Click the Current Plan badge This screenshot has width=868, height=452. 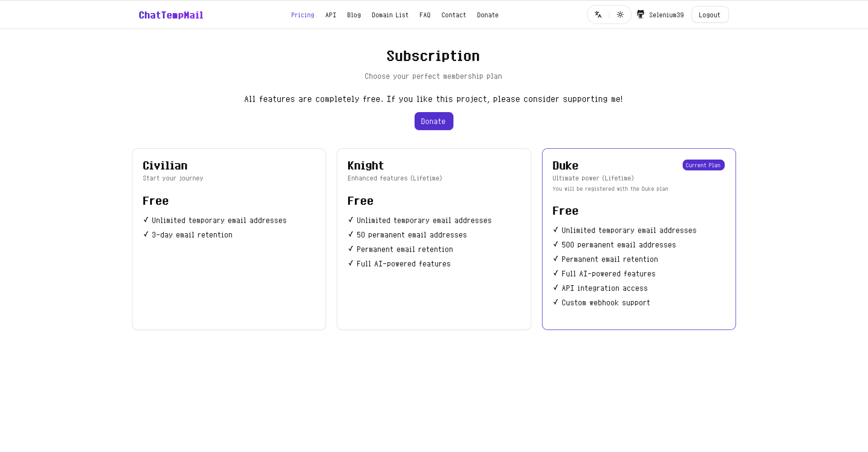[703, 165]
